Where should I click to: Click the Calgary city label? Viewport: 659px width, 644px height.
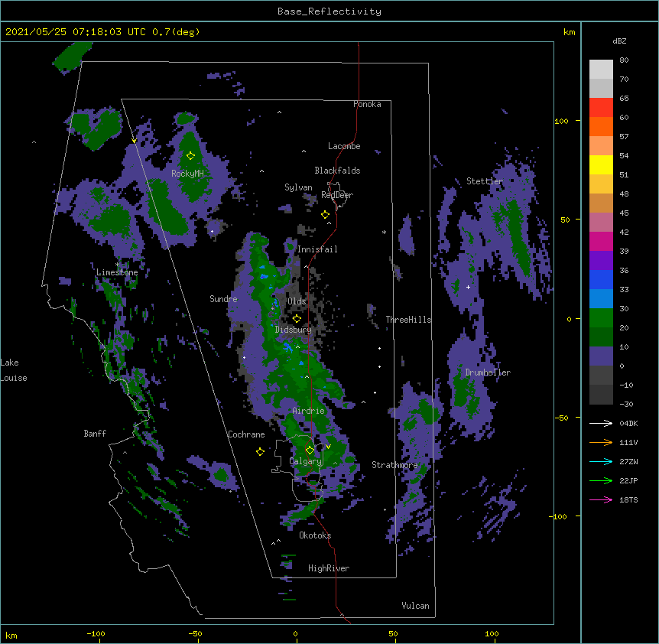306,461
